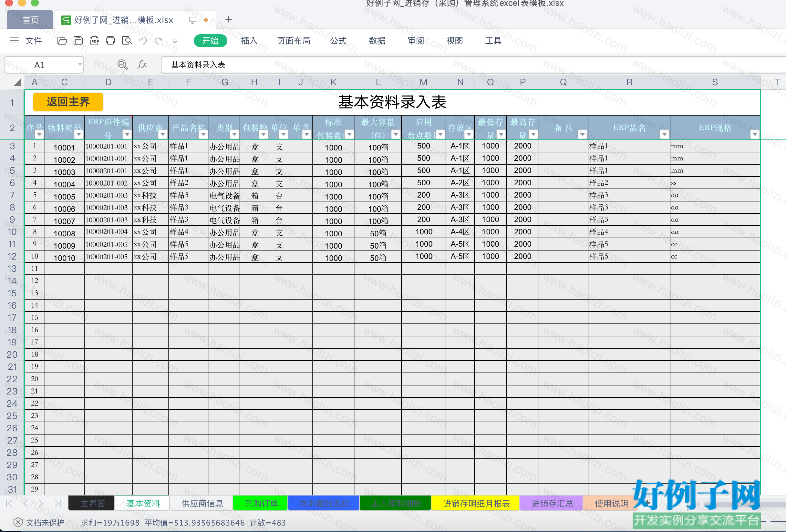Click the Save disk icon
The height and width of the screenshot is (532, 786).
[x=78, y=41]
